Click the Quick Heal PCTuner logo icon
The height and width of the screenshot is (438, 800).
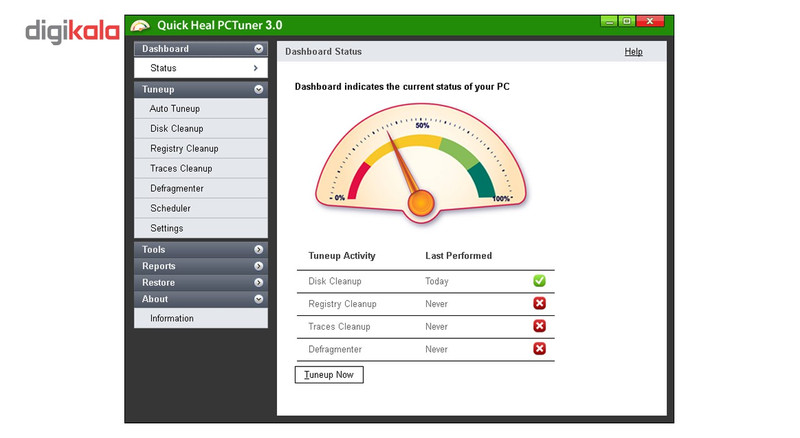pyautogui.click(x=140, y=26)
